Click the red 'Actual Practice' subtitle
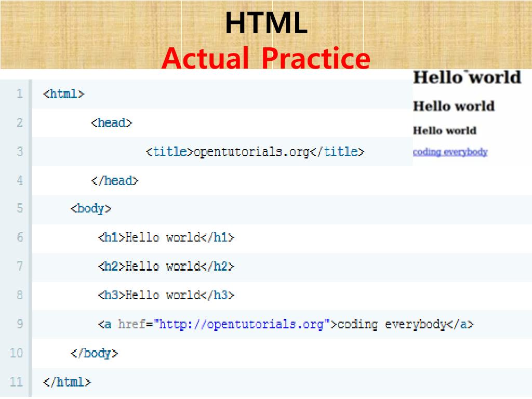Viewport: 532px width, 399px height. click(x=266, y=58)
